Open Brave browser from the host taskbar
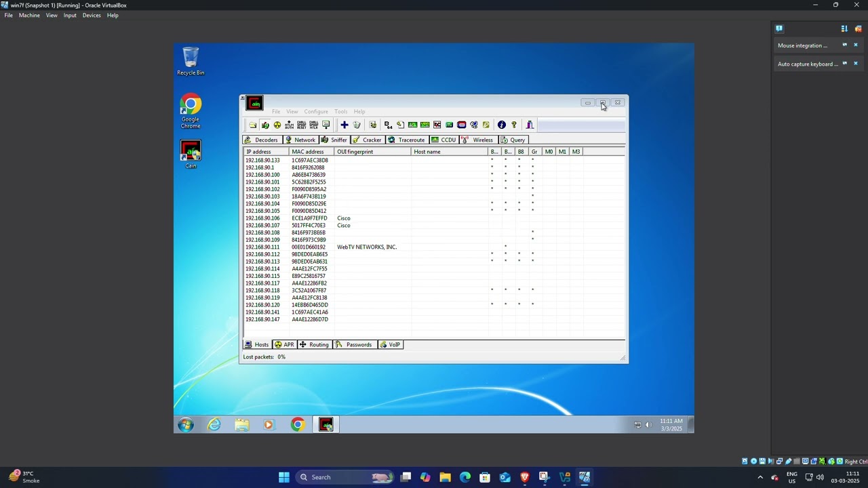Image resolution: width=868 pixels, height=488 pixels. [525, 477]
